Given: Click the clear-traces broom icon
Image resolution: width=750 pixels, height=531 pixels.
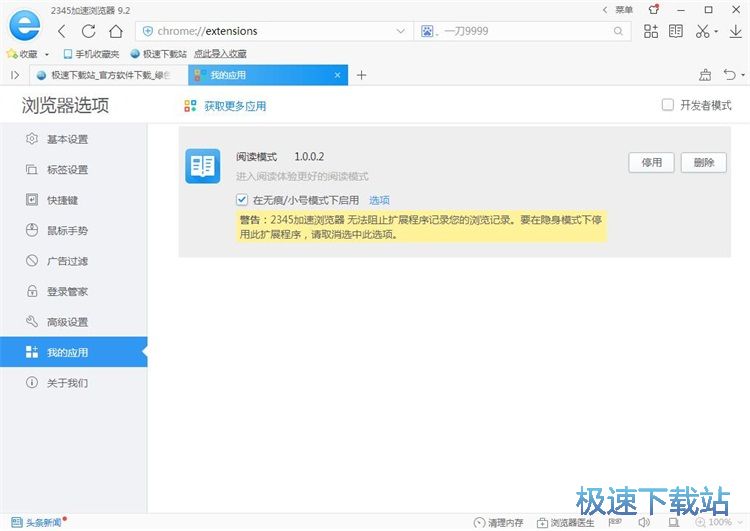Looking at the screenshot, I should (x=705, y=75).
